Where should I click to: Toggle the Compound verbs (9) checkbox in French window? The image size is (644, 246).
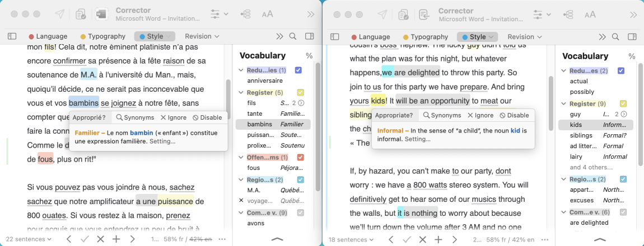[301, 213]
